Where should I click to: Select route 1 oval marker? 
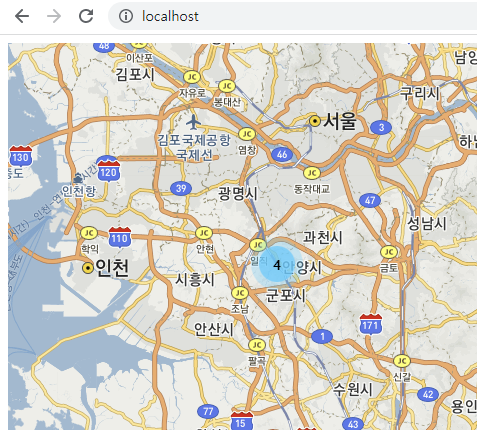[322, 336]
